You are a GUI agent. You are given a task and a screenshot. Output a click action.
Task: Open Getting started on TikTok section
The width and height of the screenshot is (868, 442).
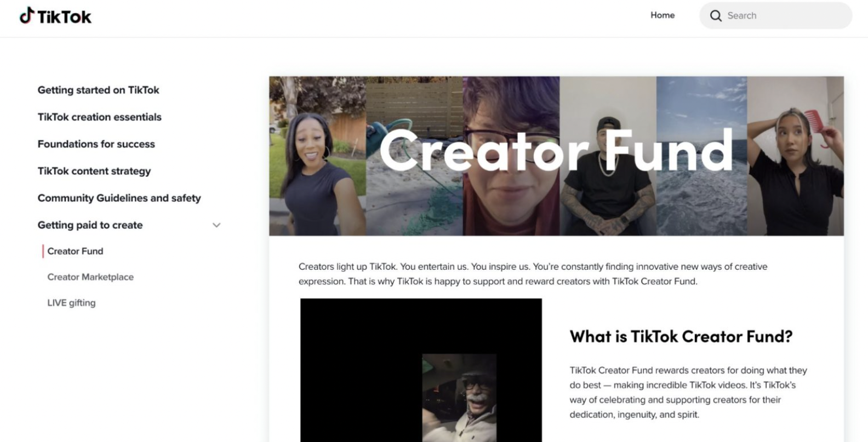(99, 90)
